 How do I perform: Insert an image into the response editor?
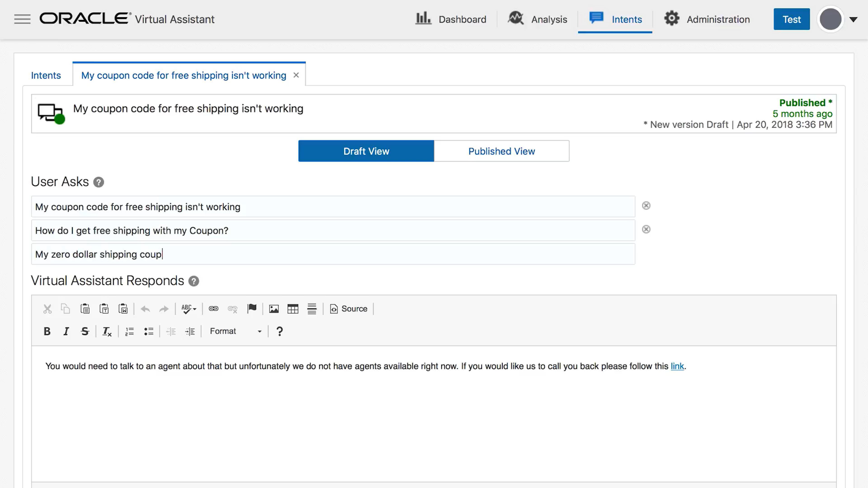274,308
